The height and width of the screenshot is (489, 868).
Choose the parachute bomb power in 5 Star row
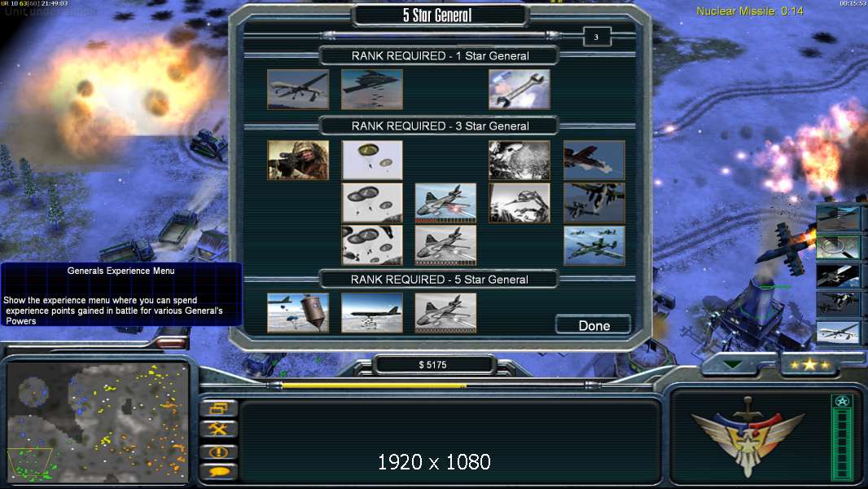pos(298,313)
